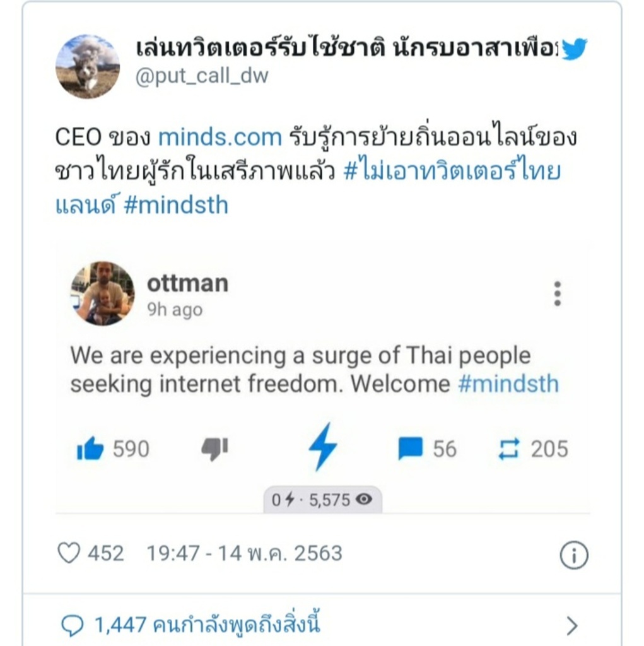The height and width of the screenshot is (646, 644).
Task: Click the #ไม่เอาทวิตเตอร์ไทยแลนด์ hashtag
Action: (451, 172)
